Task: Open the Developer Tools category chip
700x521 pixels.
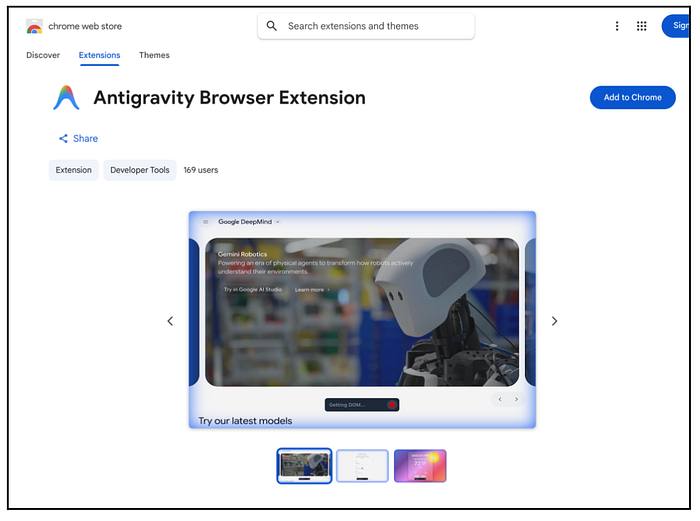Action: click(x=140, y=170)
